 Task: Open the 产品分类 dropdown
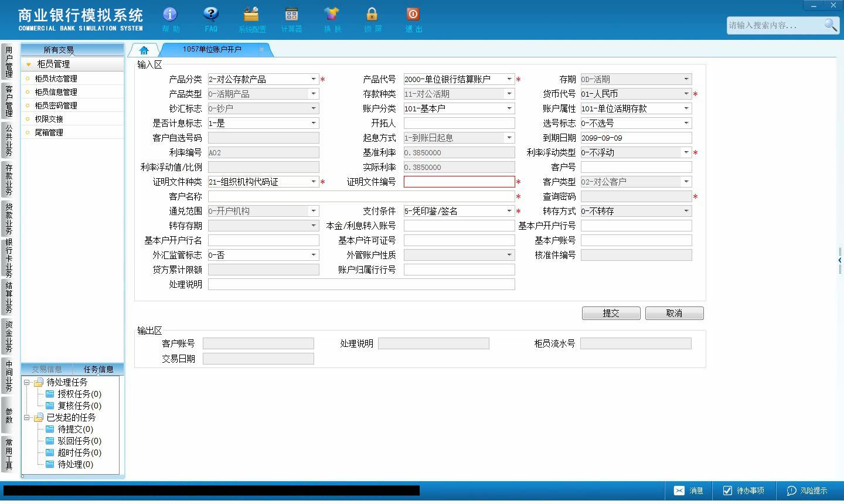pyautogui.click(x=314, y=79)
